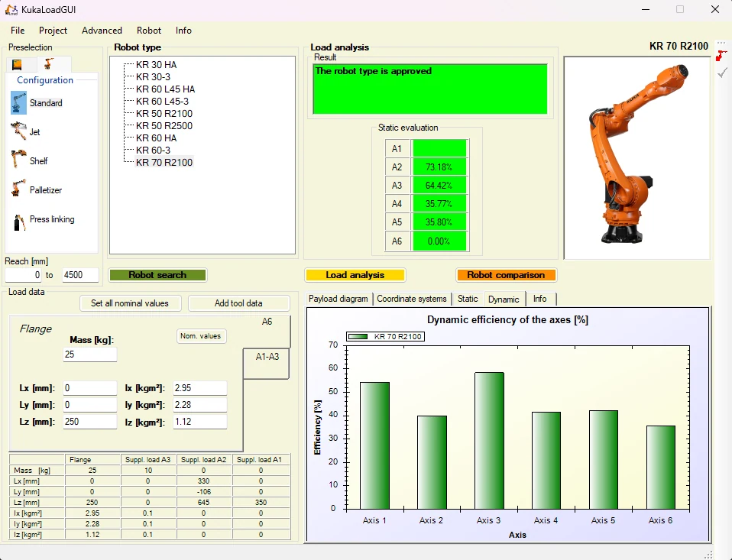This screenshot has height=560, width=732.
Task: Click the Suppl. load A2 Ly cell -106
Action: click(x=203, y=492)
